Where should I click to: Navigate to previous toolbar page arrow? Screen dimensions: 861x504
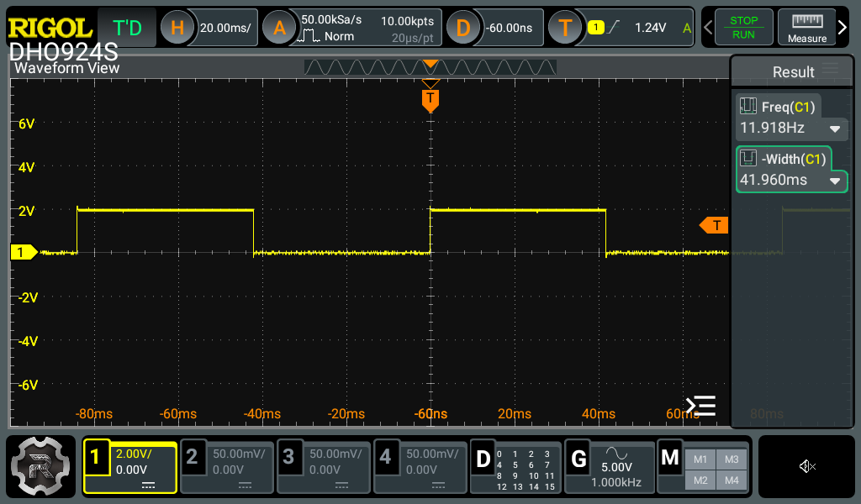tap(708, 28)
